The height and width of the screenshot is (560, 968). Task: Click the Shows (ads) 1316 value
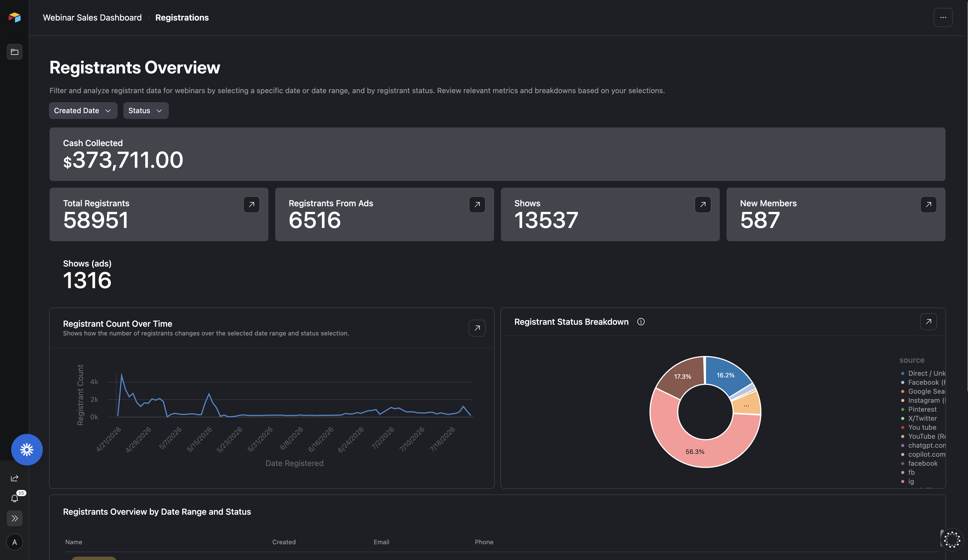(x=87, y=280)
